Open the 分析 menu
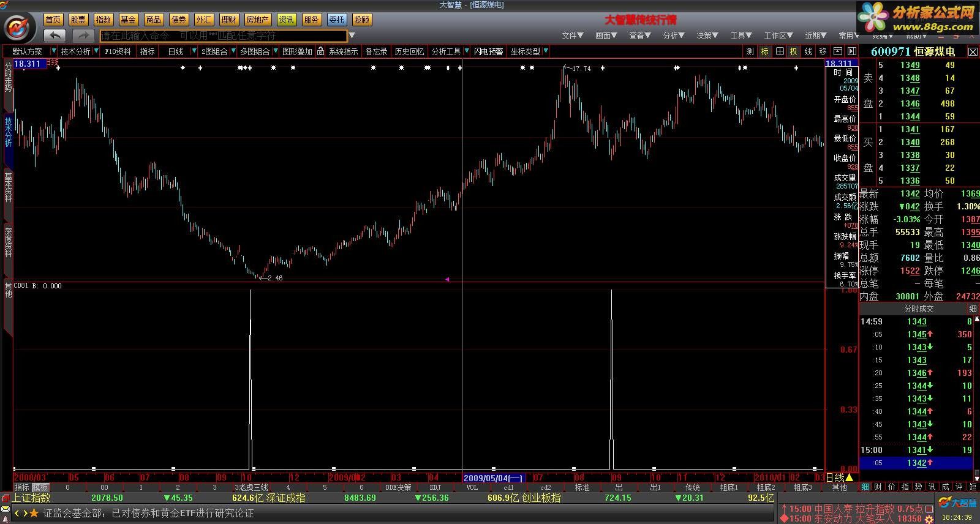The height and width of the screenshot is (524, 980). coord(673,36)
